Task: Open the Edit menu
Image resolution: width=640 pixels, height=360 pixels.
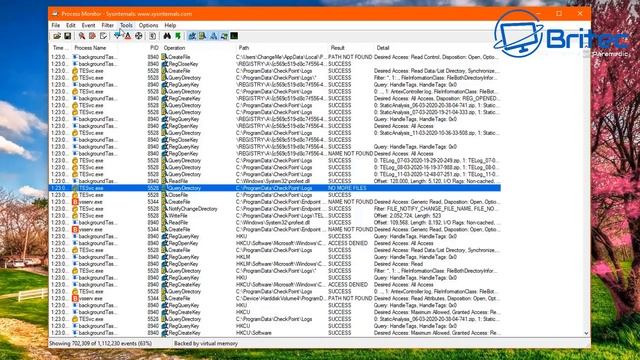Action: point(71,25)
